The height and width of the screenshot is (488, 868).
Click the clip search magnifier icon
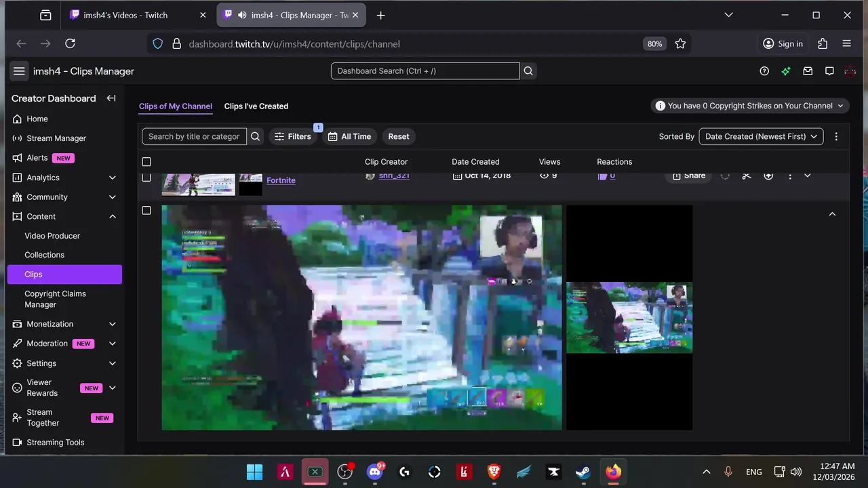click(x=255, y=136)
